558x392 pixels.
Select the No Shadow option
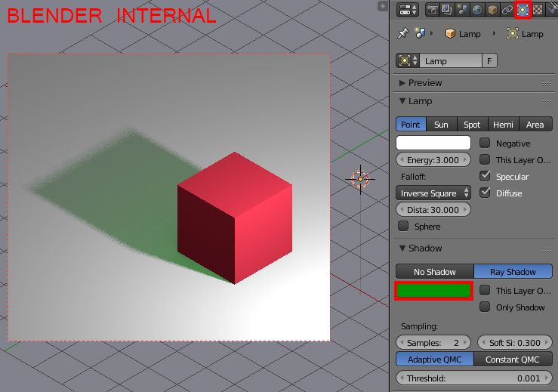pyautogui.click(x=434, y=271)
